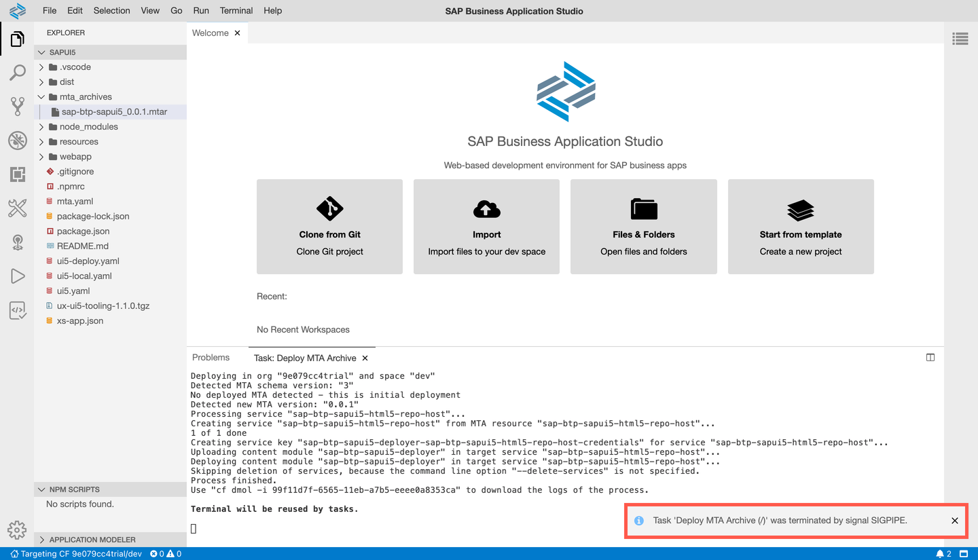Open the mta.yaml file

click(x=110, y=202)
